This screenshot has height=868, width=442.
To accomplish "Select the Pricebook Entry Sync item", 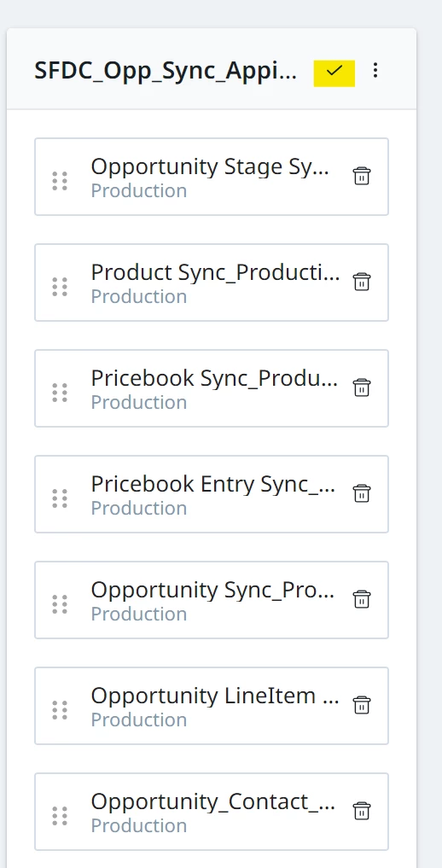I will coord(212,494).
